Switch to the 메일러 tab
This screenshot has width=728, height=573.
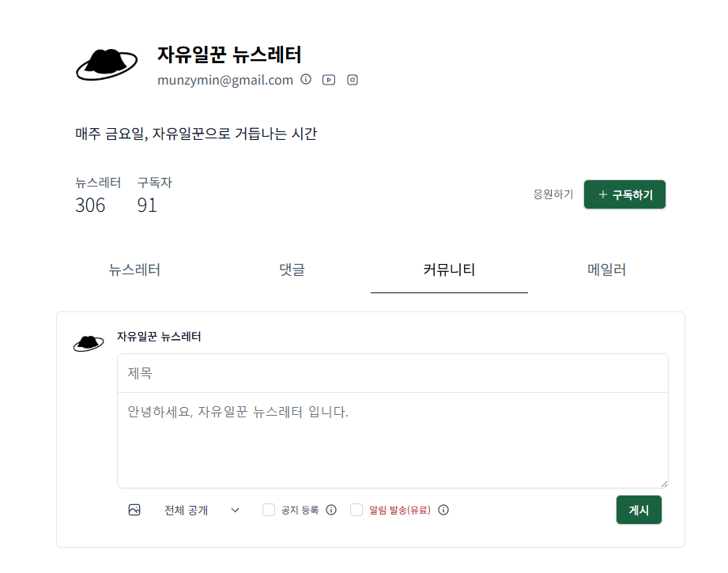click(x=606, y=270)
